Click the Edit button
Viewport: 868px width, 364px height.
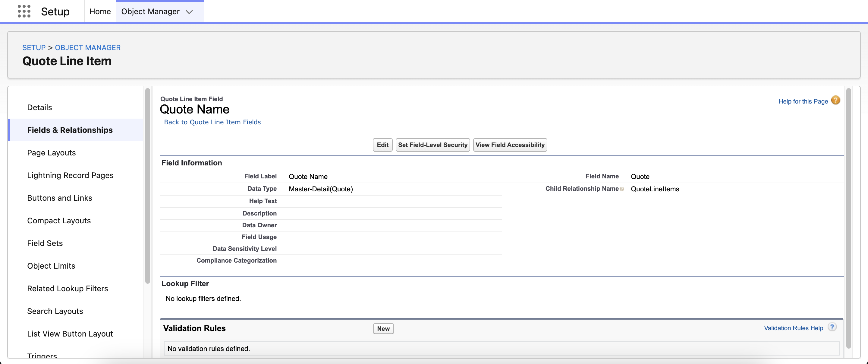click(382, 145)
